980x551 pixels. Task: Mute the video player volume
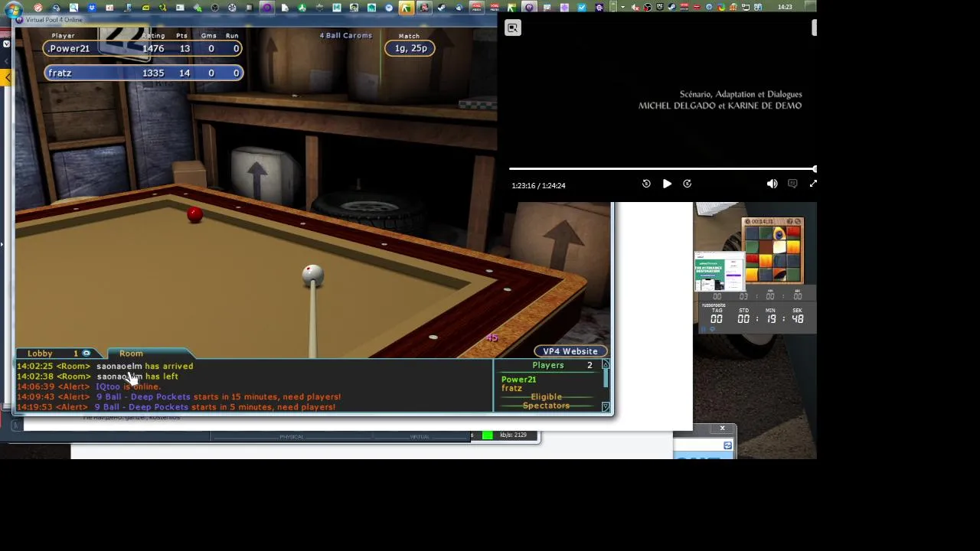pyautogui.click(x=772, y=184)
